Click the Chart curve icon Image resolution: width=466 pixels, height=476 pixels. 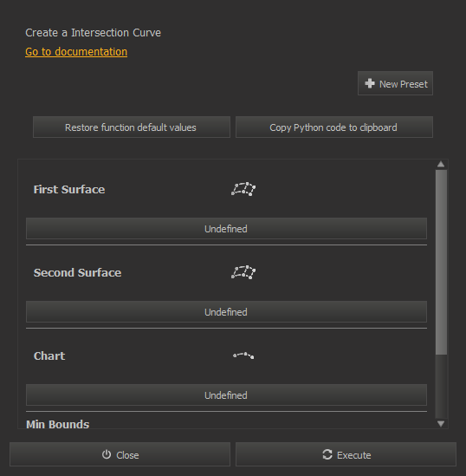243,355
